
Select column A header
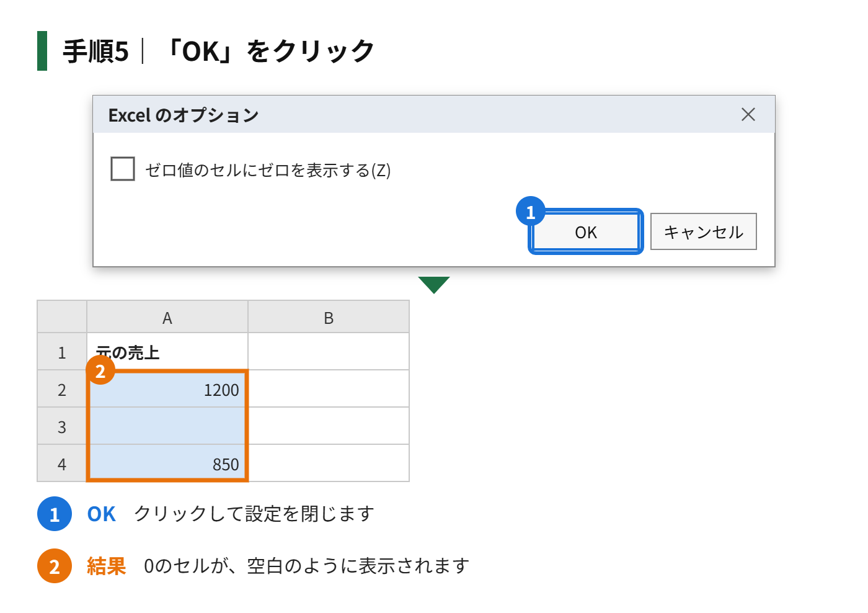(167, 317)
